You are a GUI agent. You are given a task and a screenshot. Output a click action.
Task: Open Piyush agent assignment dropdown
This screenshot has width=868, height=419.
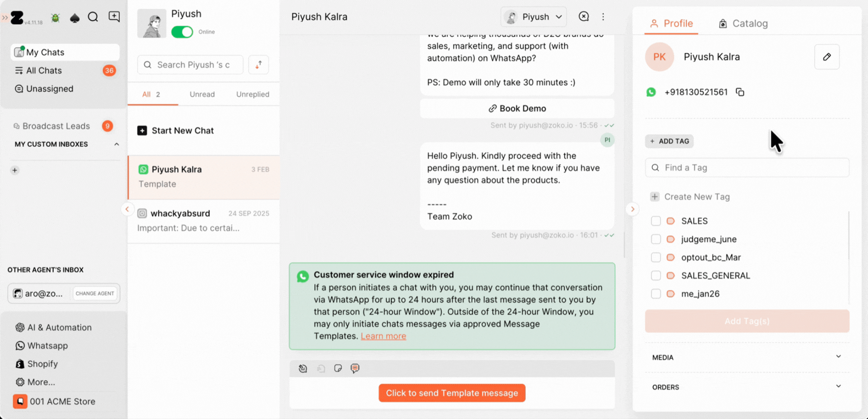pos(533,17)
